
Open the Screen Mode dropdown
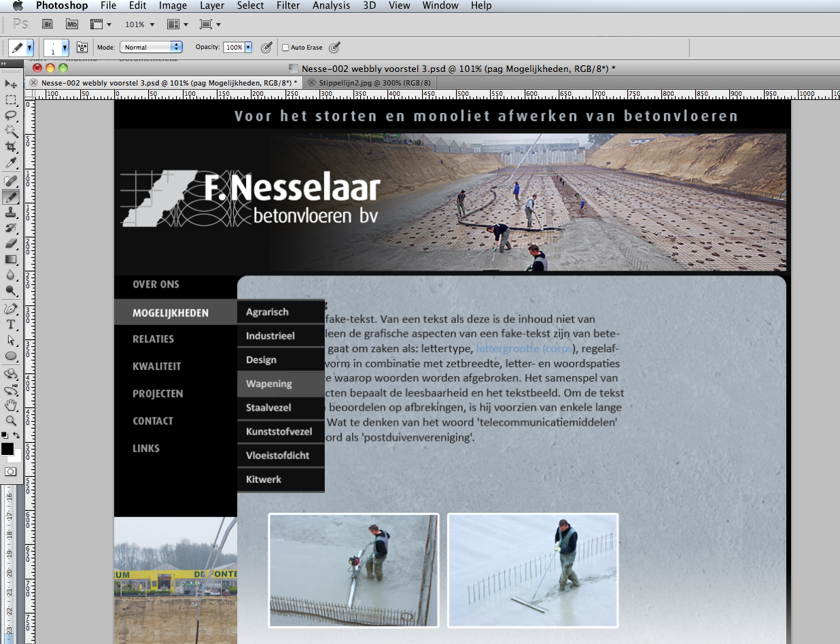click(211, 24)
